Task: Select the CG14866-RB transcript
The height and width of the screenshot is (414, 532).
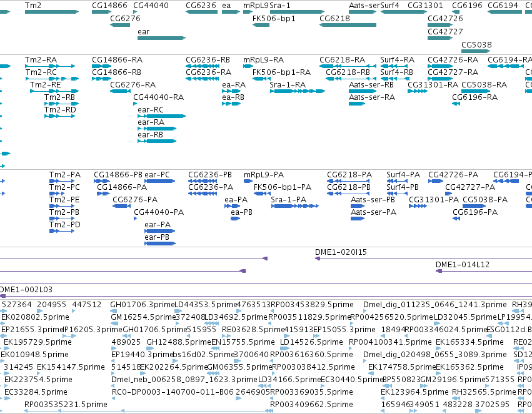Action: click(101, 79)
